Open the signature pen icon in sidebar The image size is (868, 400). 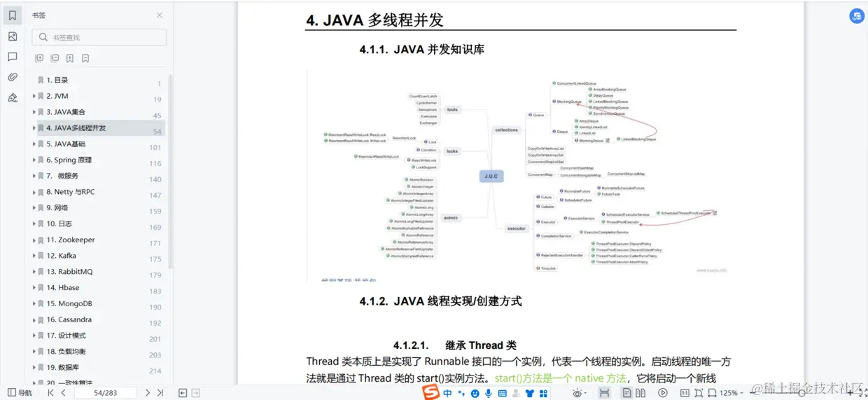[x=13, y=98]
